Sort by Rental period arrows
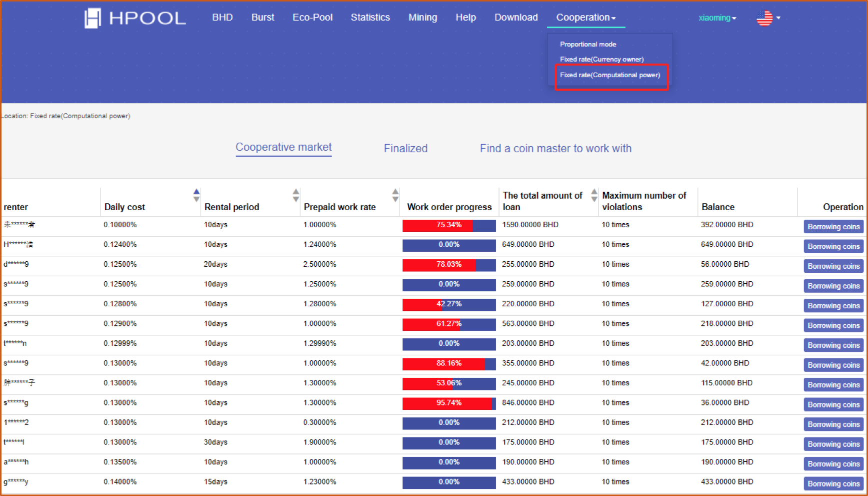This screenshot has height=496, width=868. pyautogui.click(x=296, y=195)
